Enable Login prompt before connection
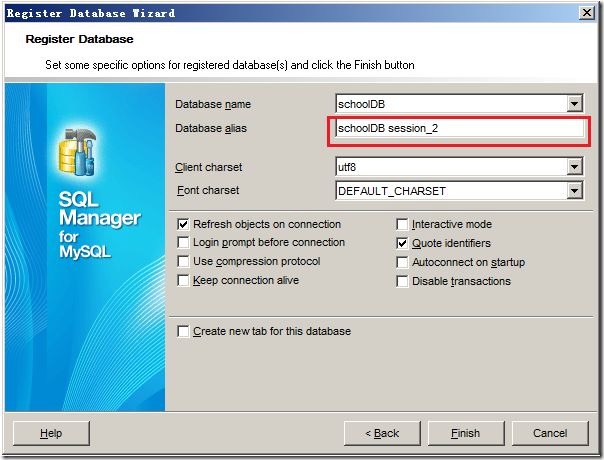Viewport: 604px width, 460px height. [x=183, y=243]
